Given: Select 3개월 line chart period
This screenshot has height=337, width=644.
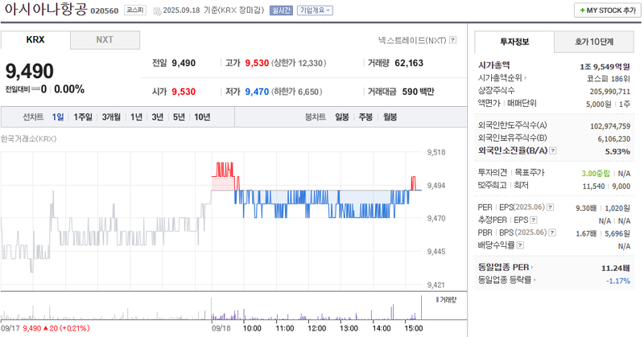Looking at the screenshot, I should pos(111,117).
